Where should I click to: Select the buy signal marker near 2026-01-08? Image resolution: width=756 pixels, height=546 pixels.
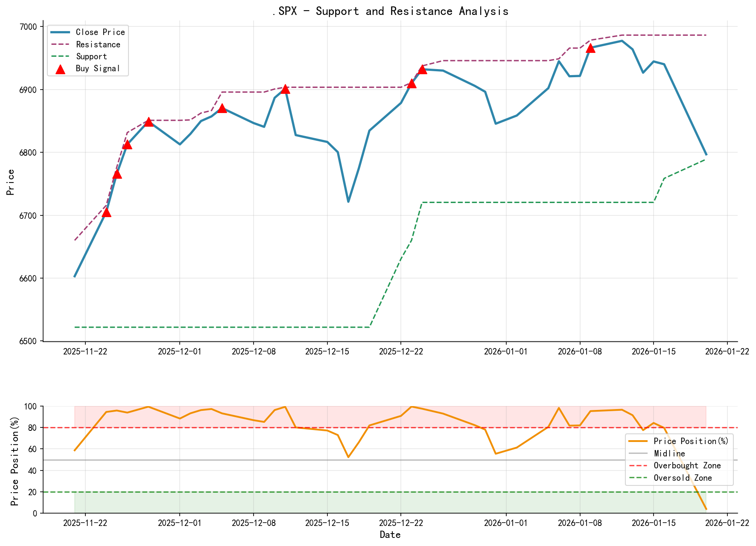click(x=591, y=48)
